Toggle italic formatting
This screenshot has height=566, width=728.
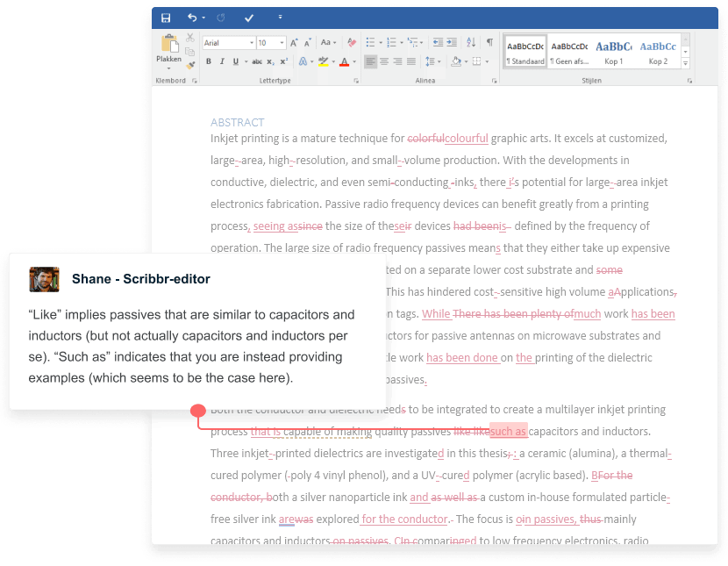tap(222, 61)
